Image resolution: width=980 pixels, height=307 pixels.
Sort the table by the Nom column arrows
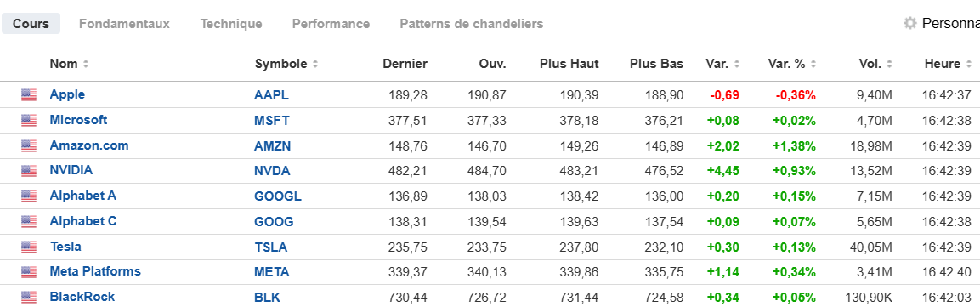click(x=86, y=64)
